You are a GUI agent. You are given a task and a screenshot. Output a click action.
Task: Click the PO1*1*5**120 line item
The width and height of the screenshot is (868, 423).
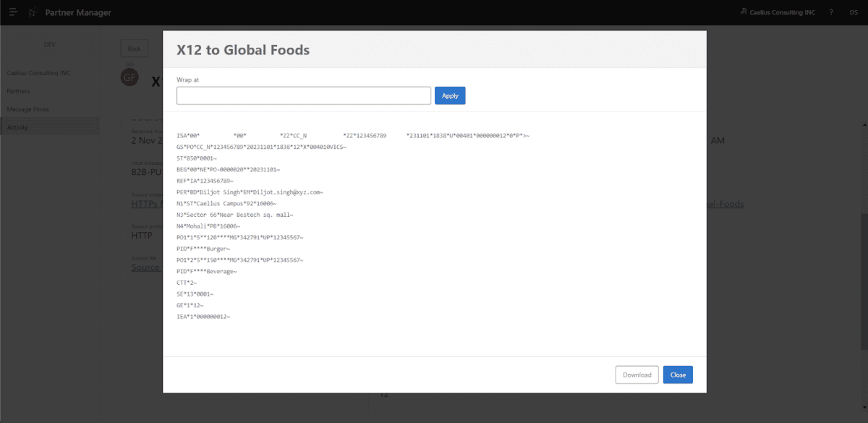coord(240,237)
